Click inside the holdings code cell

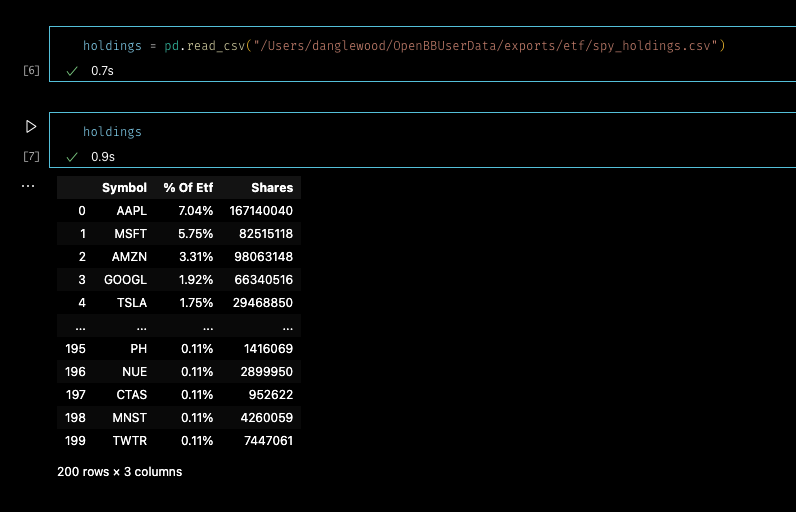[422, 140]
